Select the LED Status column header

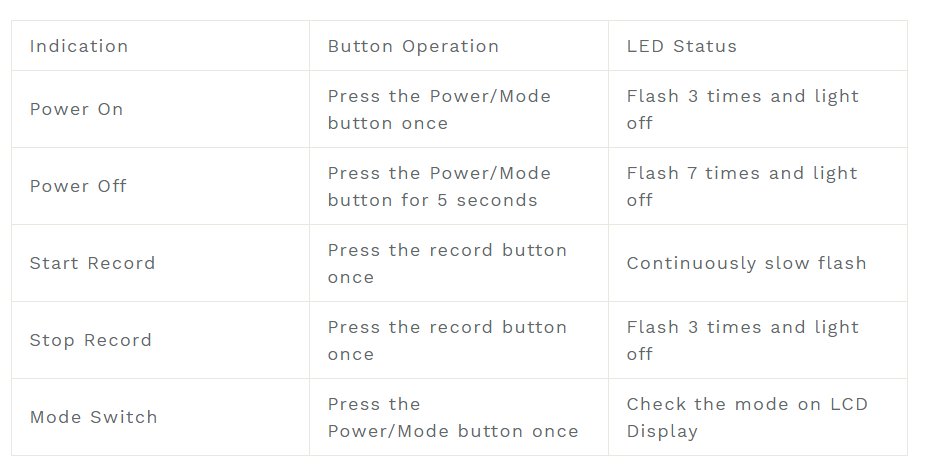[x=681, y=46]
